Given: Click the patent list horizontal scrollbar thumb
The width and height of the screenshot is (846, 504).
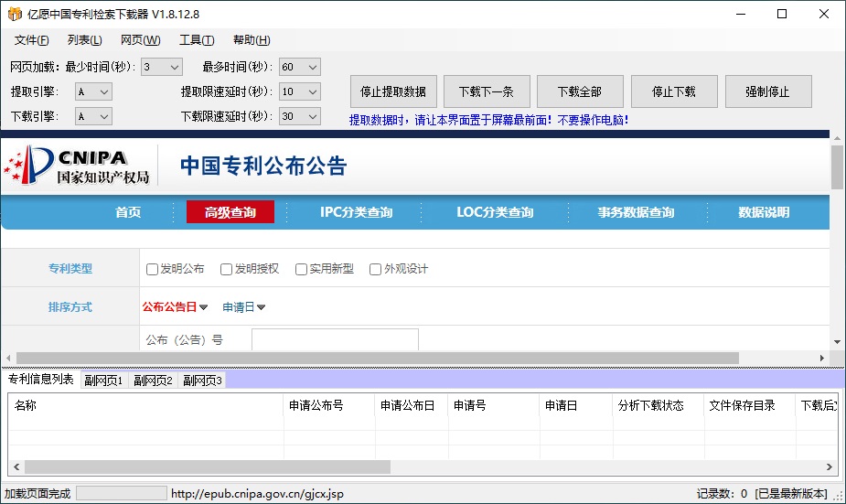Looking at the screenshot, I should tap(208, 467).
